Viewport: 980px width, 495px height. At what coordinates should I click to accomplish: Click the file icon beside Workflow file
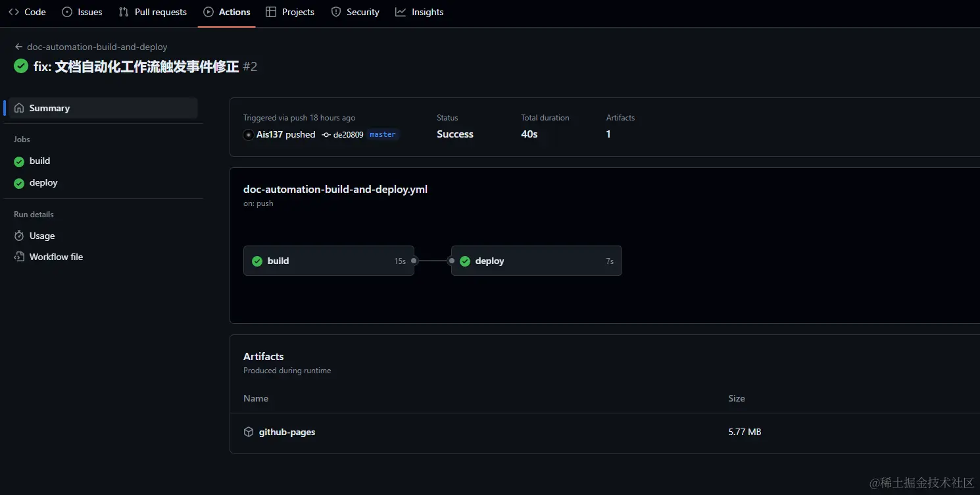coord(19,257)
